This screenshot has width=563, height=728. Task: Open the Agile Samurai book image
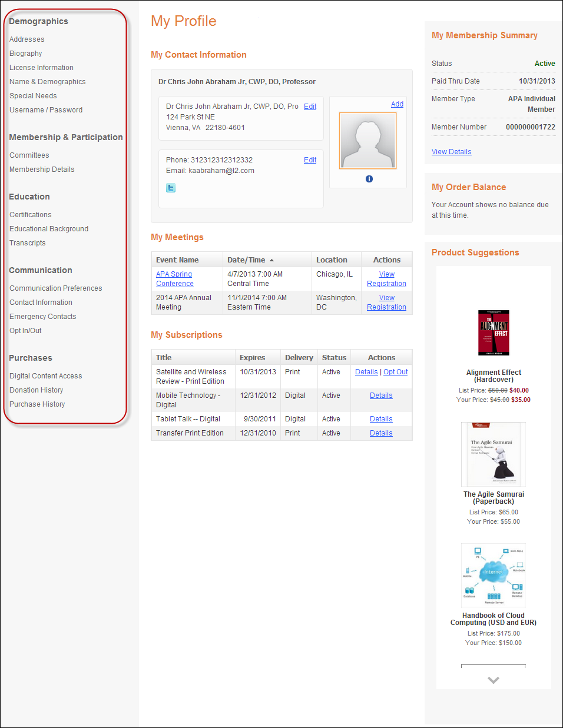tap(494, 454)
